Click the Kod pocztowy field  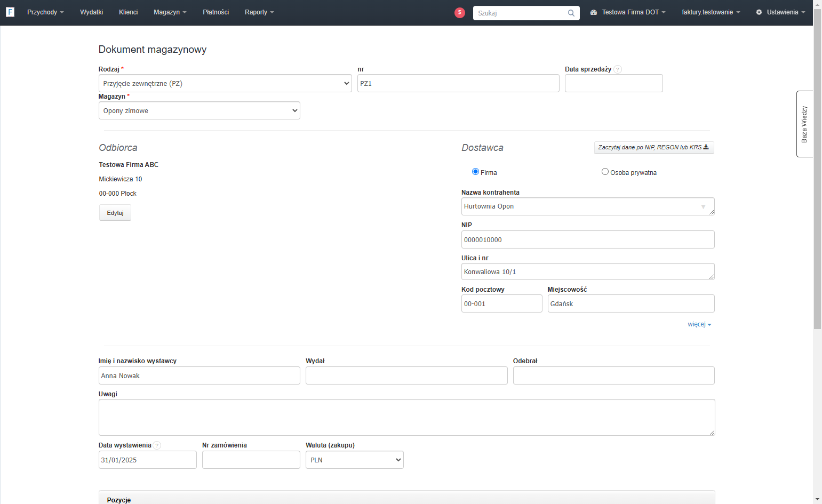click(x=501, y=303)
